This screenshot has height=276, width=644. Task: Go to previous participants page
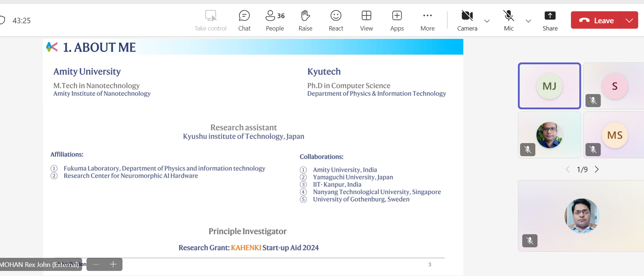(x=568, y=169)
